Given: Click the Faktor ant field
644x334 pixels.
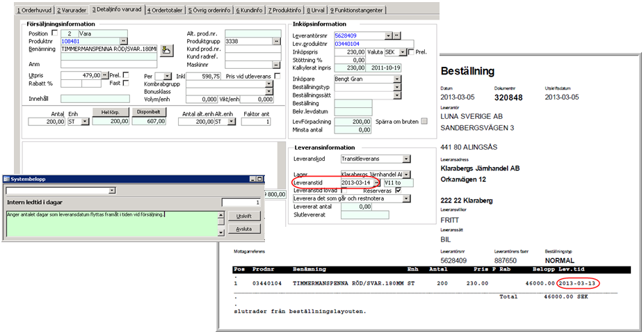Looking at the screenshot, I should pyautogui.click(x=257, y=122).
